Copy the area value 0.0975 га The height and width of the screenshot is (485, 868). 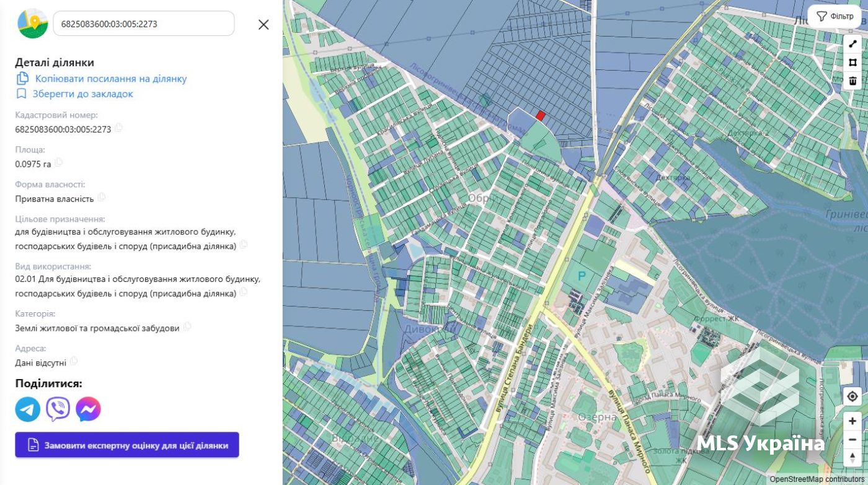pos(59,163)
